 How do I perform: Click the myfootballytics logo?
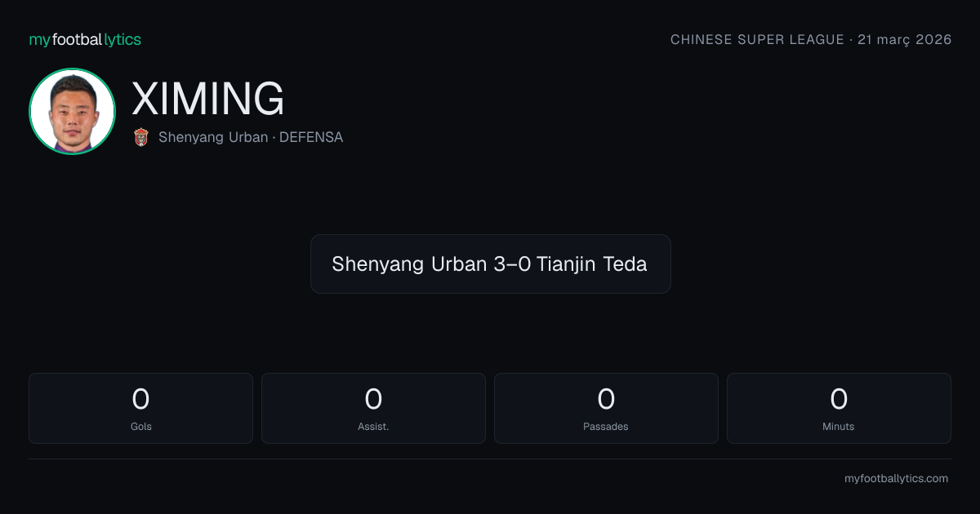[x=85, y=40]
